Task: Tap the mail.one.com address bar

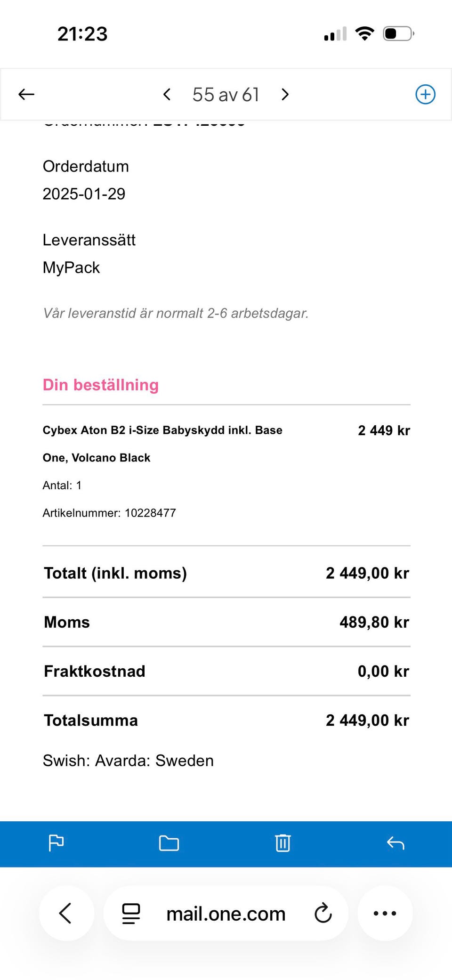Action: click(x=226, y=914)
